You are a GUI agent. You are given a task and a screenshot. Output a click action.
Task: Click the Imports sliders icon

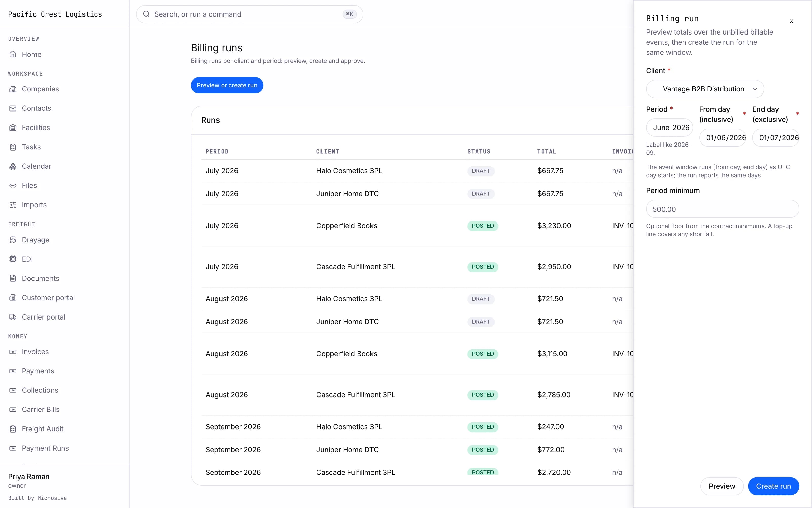[13, 205]
